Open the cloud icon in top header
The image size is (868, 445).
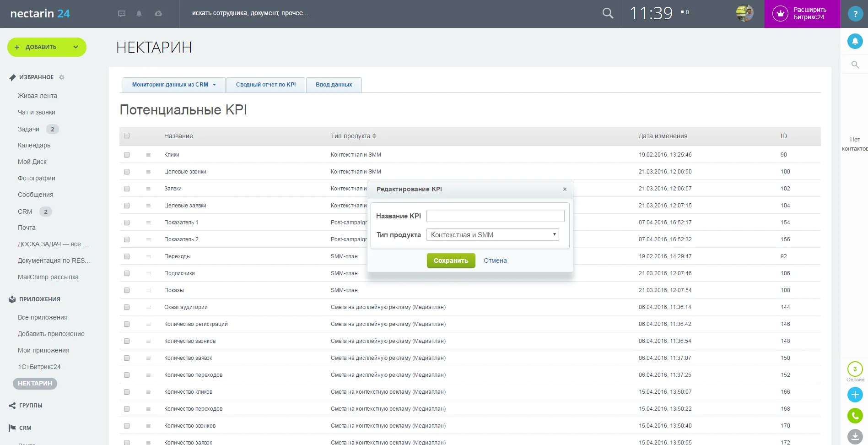[158, 14]
